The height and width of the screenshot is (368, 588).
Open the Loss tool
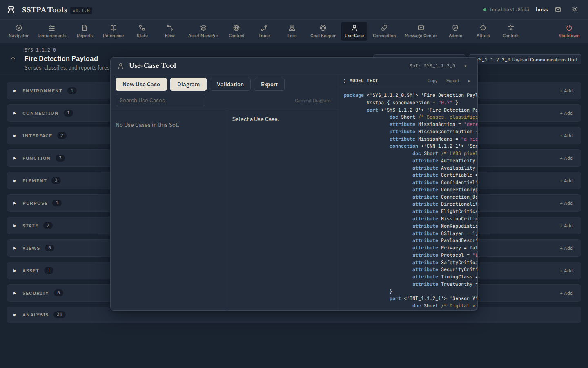point(292,31)
